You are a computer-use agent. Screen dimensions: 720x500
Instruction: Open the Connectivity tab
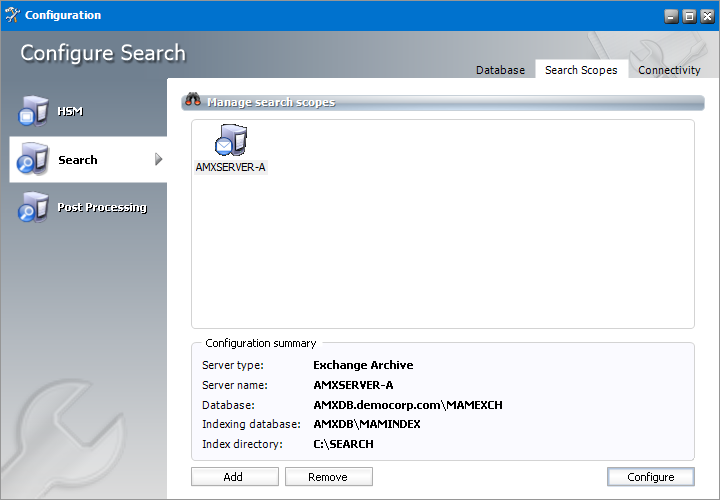coord(669,70)
